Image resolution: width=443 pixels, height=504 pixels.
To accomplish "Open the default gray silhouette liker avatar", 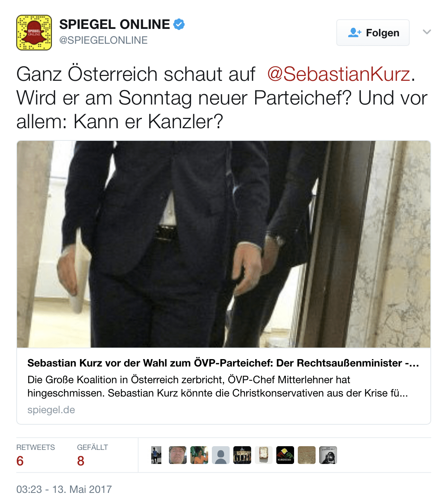I will point(221,455).
